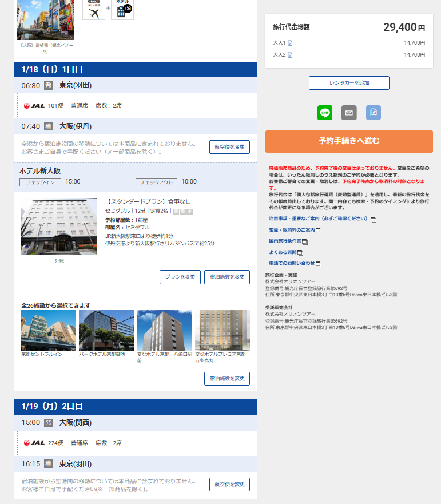Image resolution: width=441 pixels, height=504 pixels.
Task: Send the plan by email icon
Action: 349,113
